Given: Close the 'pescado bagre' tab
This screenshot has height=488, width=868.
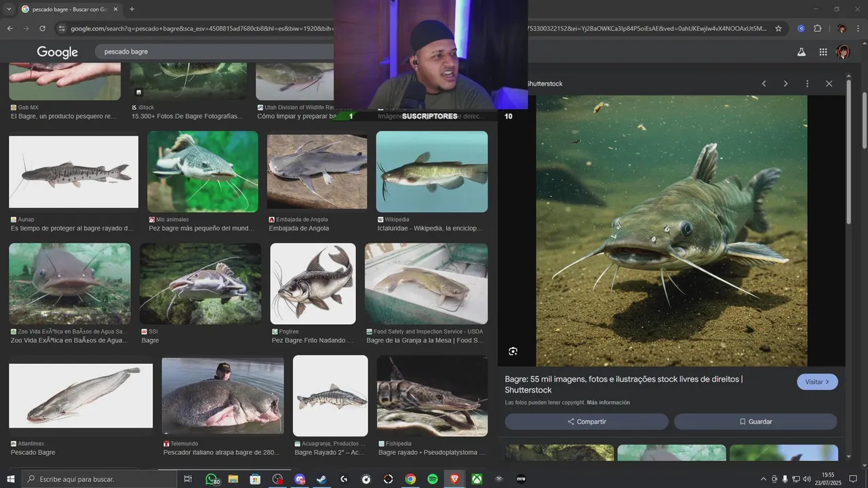Looking at the screenshot, I should [x=116, y=9].
